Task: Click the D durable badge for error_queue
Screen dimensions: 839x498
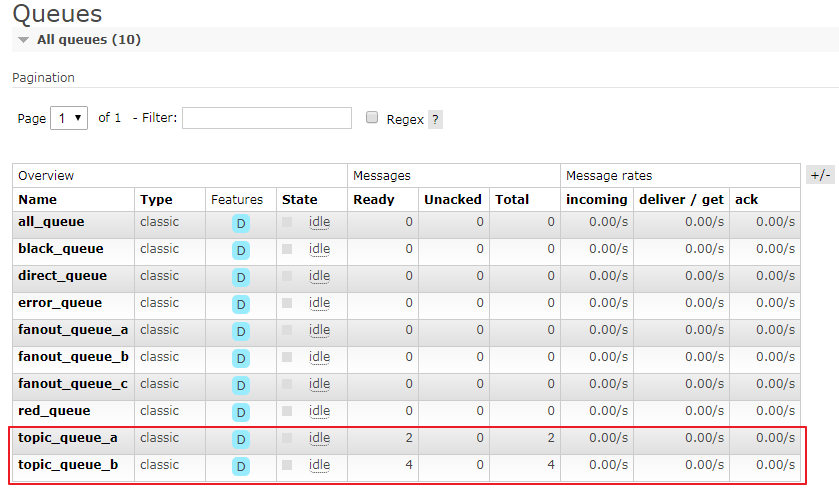Action: (x=241, y=304)
